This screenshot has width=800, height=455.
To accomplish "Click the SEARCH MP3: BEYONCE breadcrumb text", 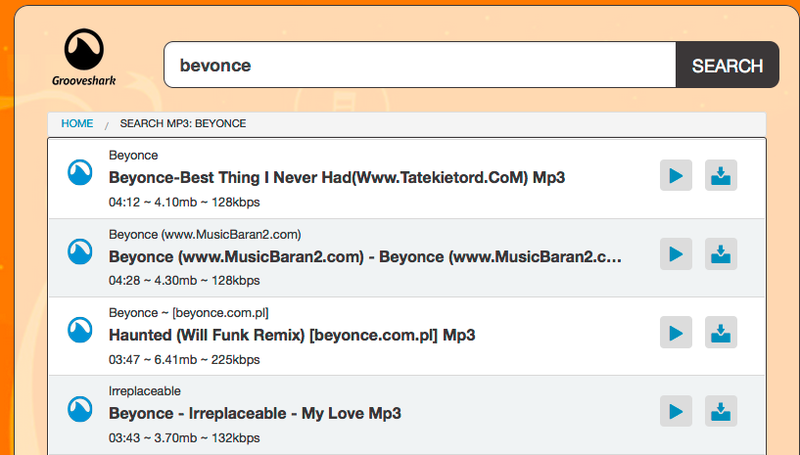I will (x=183, y=123).
